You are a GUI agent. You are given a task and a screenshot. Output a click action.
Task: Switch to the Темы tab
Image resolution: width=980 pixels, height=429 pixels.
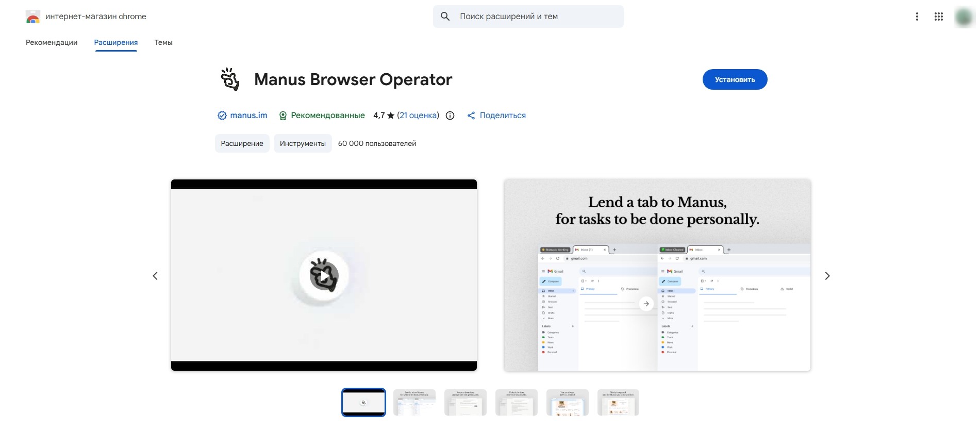(x=163, y=42)
